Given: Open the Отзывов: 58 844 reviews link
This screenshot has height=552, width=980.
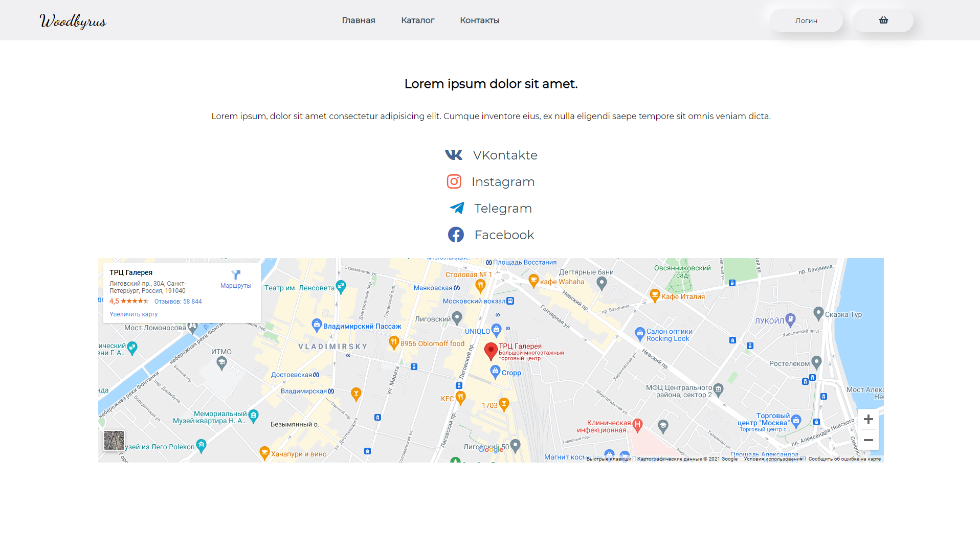Looking at the screenshot, I should pyautogui.click(x=178, y=302).
